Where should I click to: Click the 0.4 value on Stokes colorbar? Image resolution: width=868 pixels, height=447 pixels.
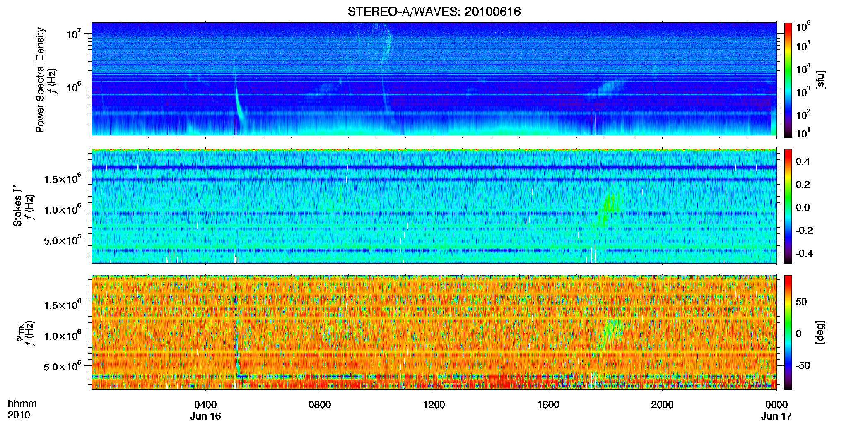(803, 162)
